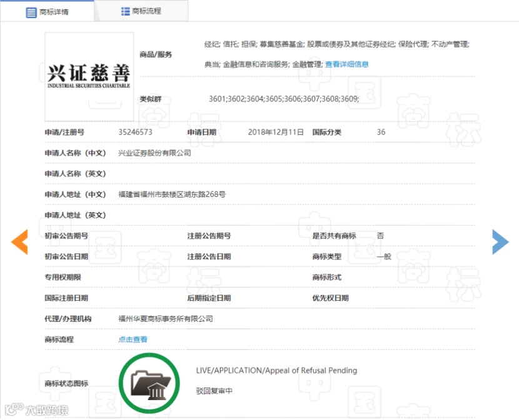Click the 商标类型 label
Screen dimensions: 519x420
click(327, 257)
